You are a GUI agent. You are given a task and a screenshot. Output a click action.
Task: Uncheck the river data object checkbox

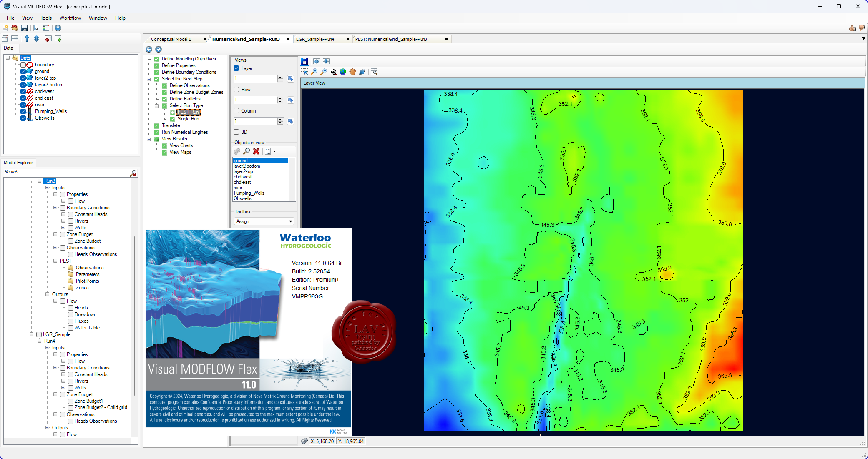tap(23, 105)
